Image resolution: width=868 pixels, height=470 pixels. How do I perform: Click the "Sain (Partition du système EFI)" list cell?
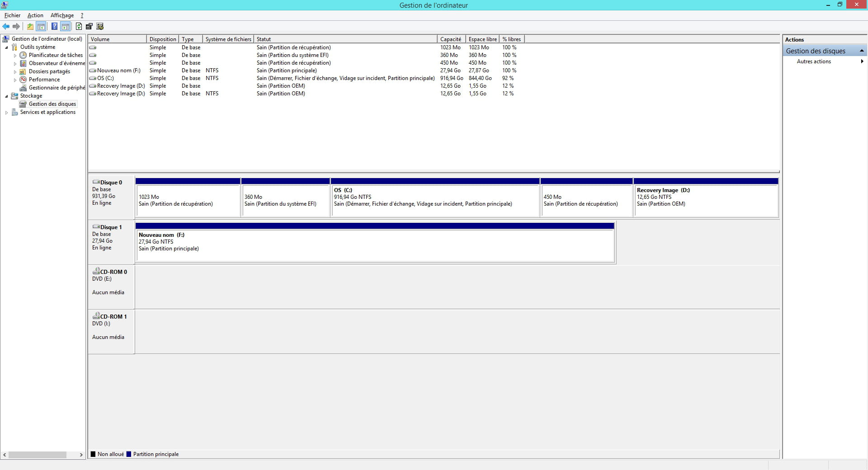click(292, 55)
